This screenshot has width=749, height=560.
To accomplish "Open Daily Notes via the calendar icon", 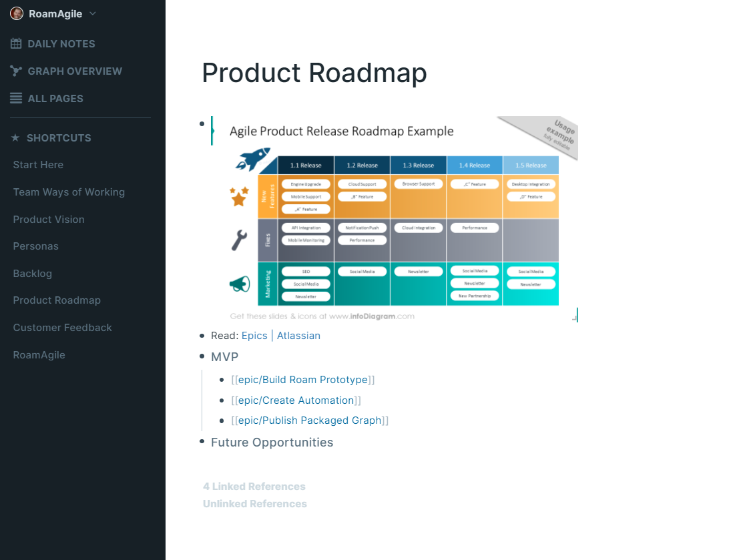I will (15, 43).
